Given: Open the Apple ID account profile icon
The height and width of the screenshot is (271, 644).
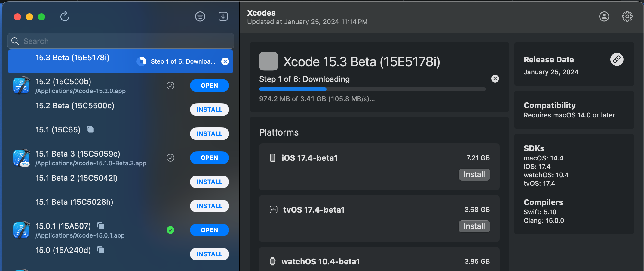Looking at the screenshot, I should tap(604, 16).
